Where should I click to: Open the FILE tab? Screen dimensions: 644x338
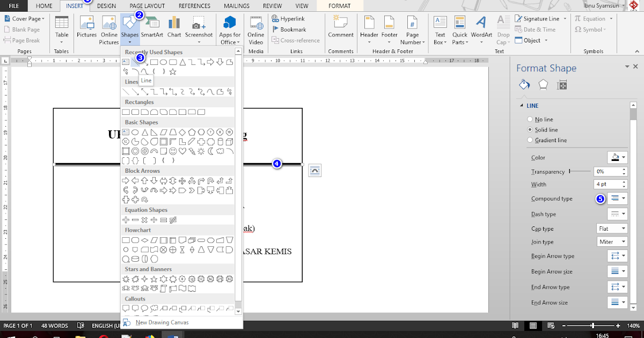pos(14,6)
